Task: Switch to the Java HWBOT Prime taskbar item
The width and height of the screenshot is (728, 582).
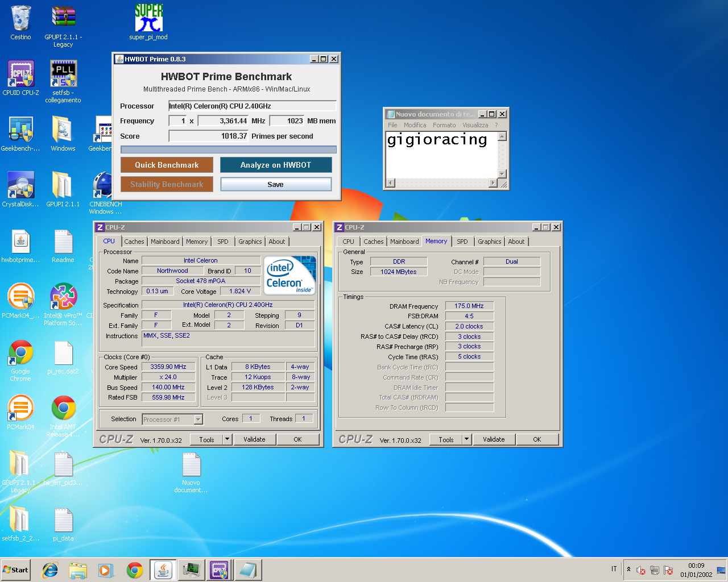Action: [x=163, y=570]
